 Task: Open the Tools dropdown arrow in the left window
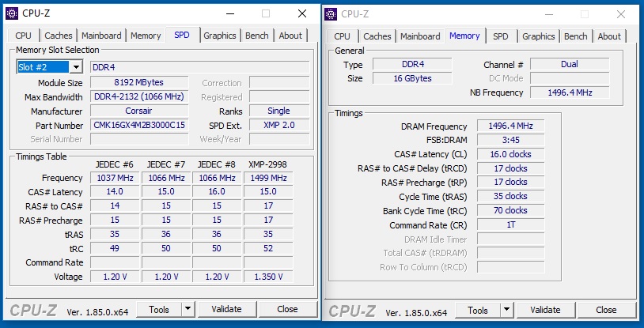[188, 309]
